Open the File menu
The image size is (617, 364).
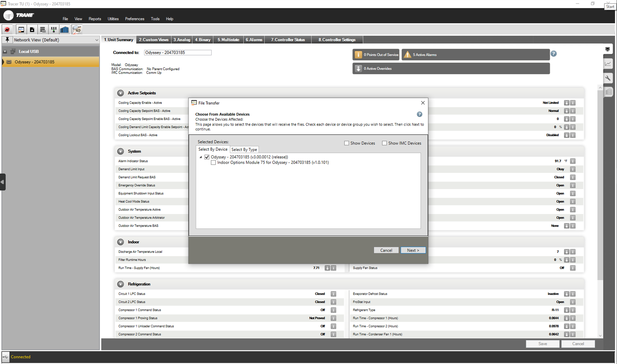click(x=65, y=19)
